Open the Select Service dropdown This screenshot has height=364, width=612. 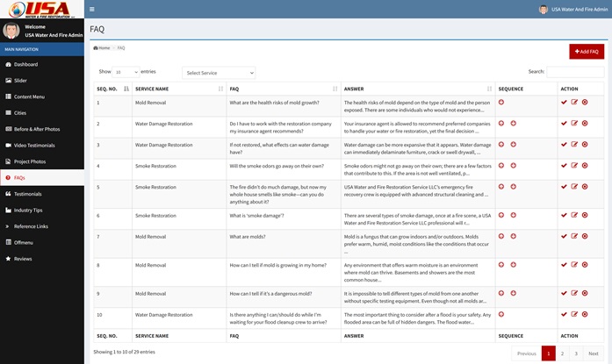[219, 73]
